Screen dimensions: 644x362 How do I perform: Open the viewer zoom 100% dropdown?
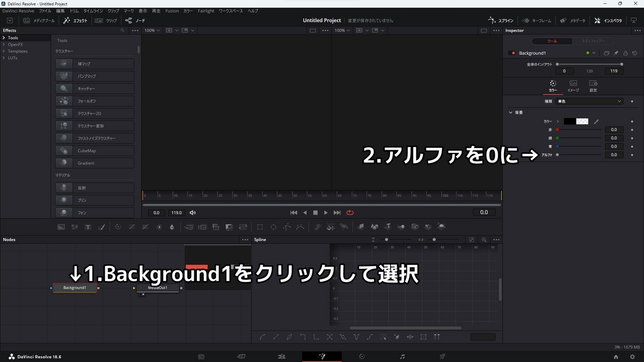(151, 30)
